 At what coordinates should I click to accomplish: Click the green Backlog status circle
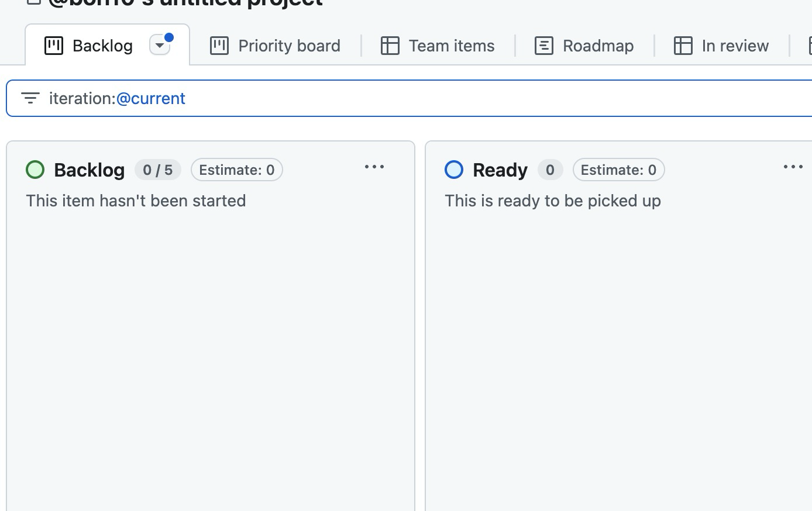35,170
